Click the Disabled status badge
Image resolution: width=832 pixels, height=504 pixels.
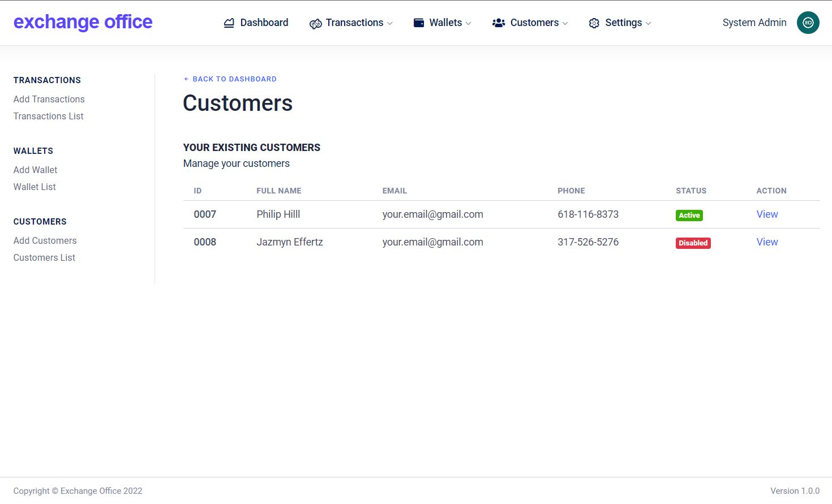coord(693,243)
